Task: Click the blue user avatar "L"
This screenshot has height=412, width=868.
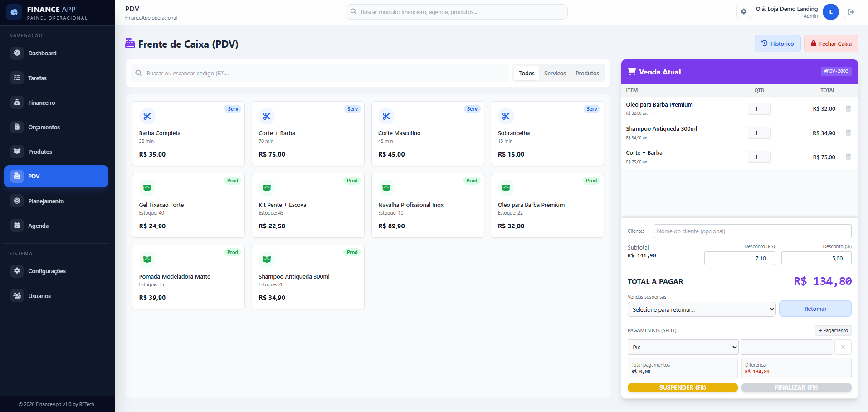Action: [x=831, y=12]
